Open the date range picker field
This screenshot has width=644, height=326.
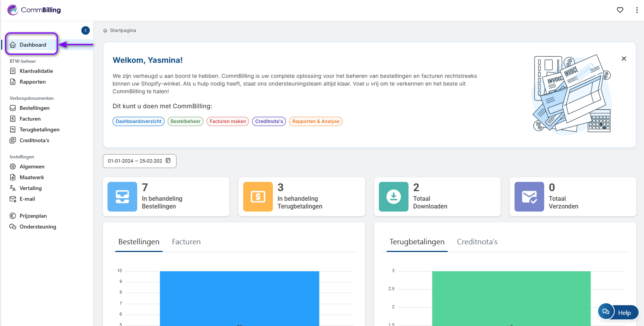(135, 161)
